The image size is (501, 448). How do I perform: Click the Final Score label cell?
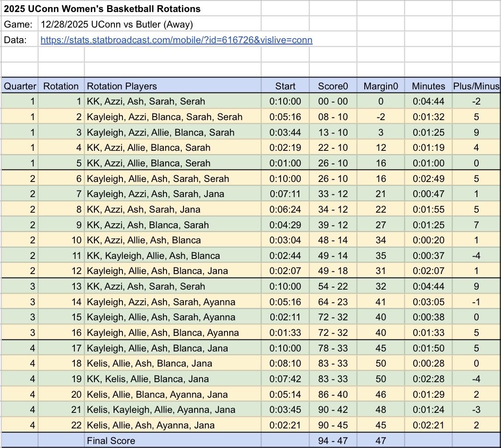[111, 441]
